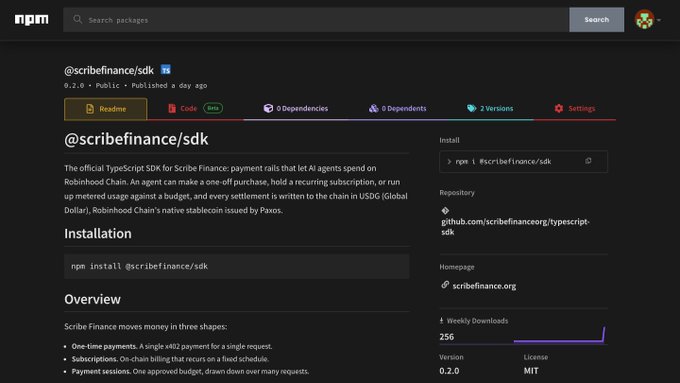Click the weekly downloads count 256
The image size is (680, 383).
coord(447,337)
